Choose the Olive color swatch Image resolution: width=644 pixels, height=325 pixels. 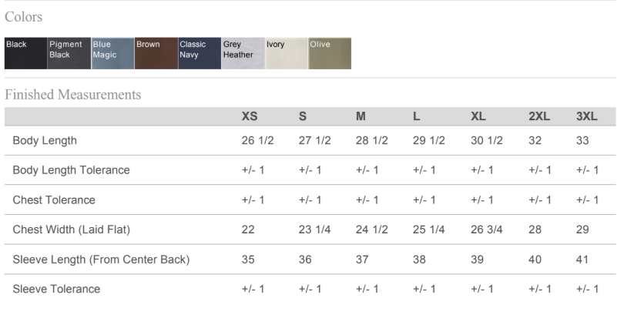point(330,53)
